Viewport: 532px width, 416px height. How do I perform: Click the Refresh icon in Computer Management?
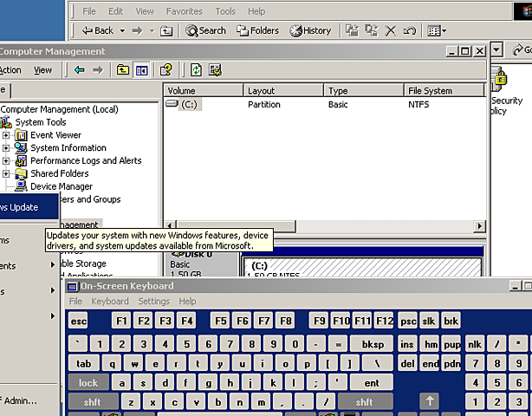[x=196, y=70]
